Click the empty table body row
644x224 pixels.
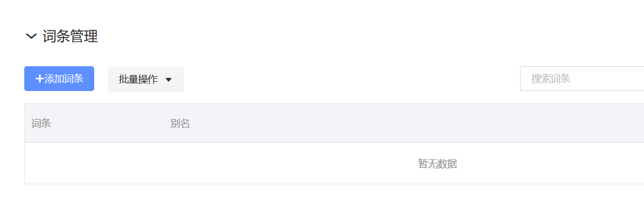[x=334, y=163]
